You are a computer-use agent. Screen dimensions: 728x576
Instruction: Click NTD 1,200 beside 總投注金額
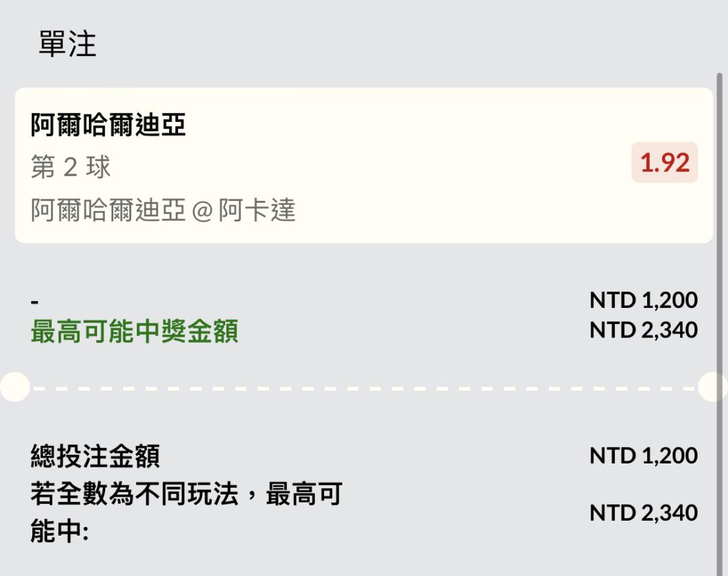[x=643, y=456]
